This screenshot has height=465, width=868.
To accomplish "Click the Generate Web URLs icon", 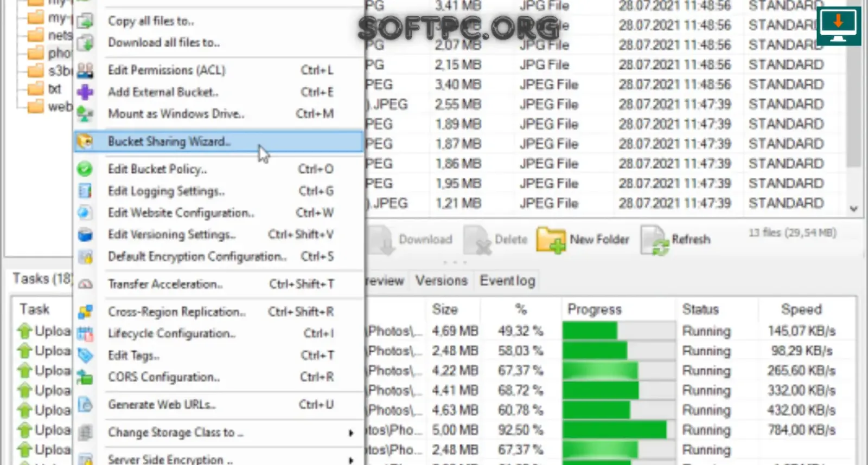I will tap(85, 404).
